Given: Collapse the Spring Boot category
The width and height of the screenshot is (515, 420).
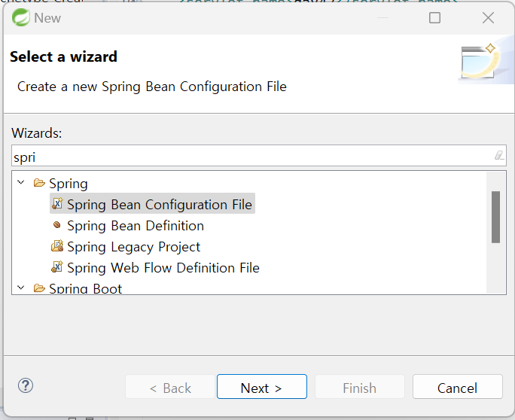Looking at the screenshot, I should [x=20, y=288].
